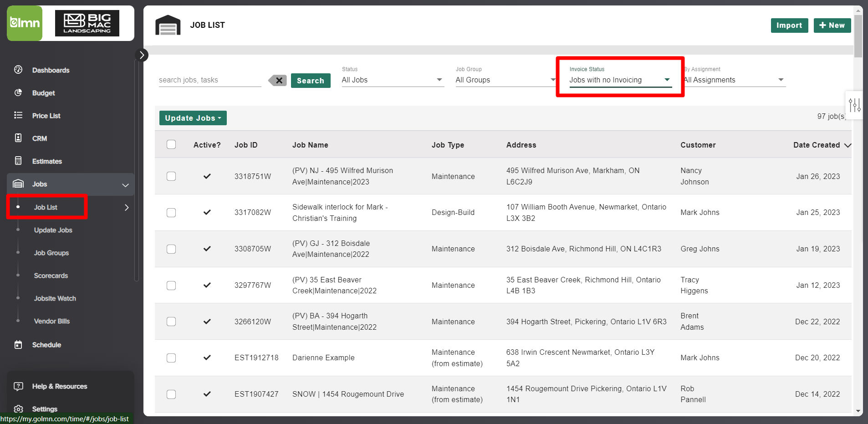Open Help & Resources

click(x=60, y=386)
